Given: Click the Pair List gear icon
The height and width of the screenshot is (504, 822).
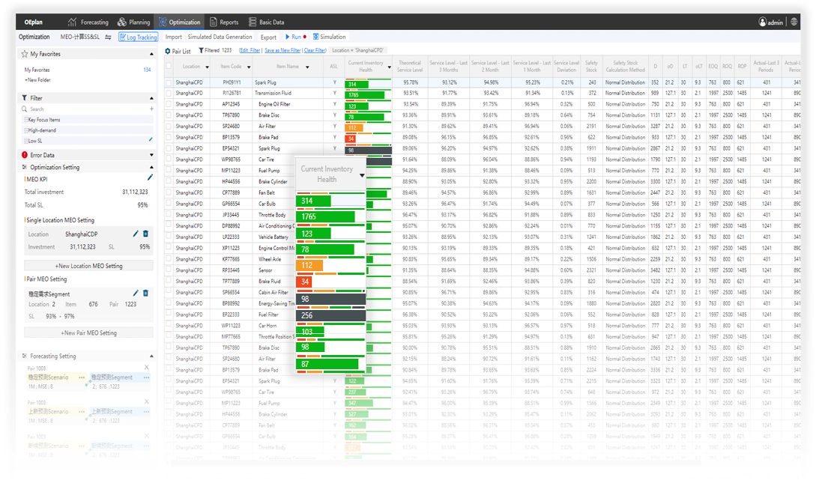Looking at the screenshot, I should (x=168, y=51).
